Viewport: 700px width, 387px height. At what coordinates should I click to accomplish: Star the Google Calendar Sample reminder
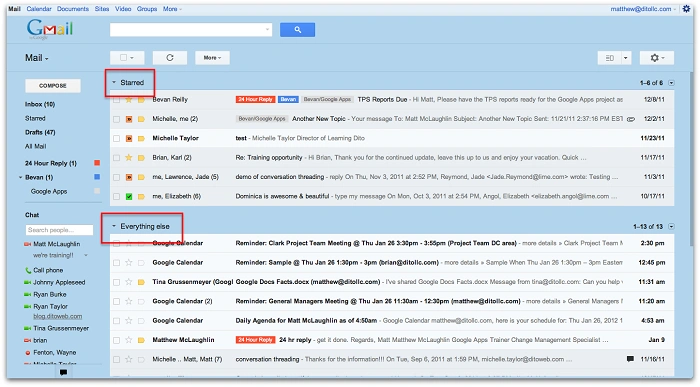[129, 262]
